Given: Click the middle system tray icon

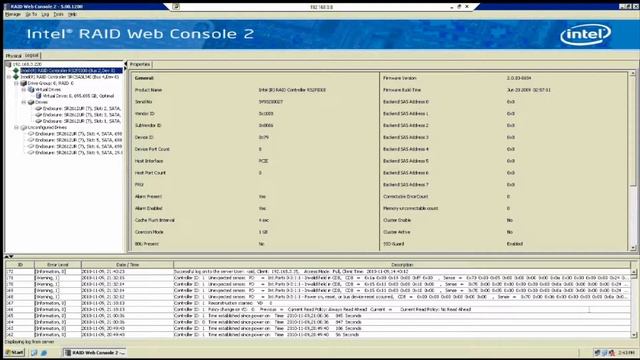Looking at the screenshot, I should [604, 353].
